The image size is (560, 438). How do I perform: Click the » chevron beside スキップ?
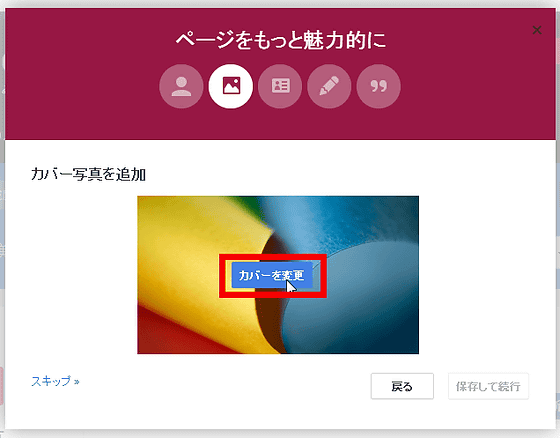click(x=76, y=382)
